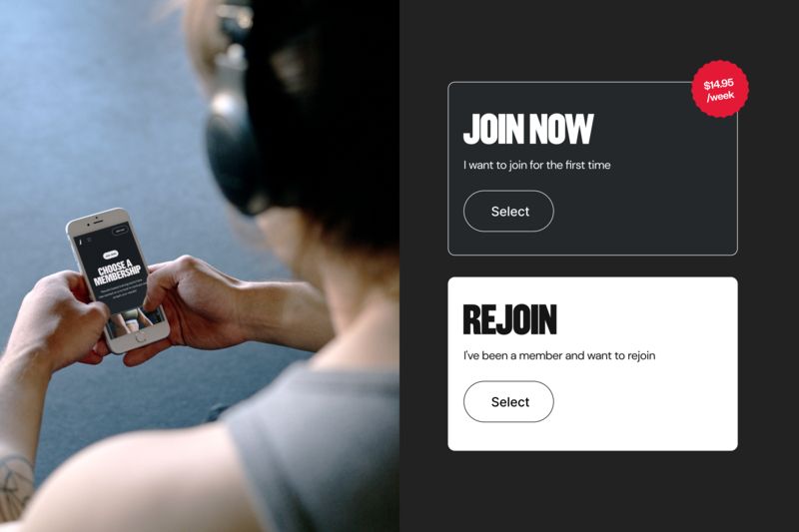
Task: Click 'I've been a member and want to rejoin' text
Action: pos(559,355)
